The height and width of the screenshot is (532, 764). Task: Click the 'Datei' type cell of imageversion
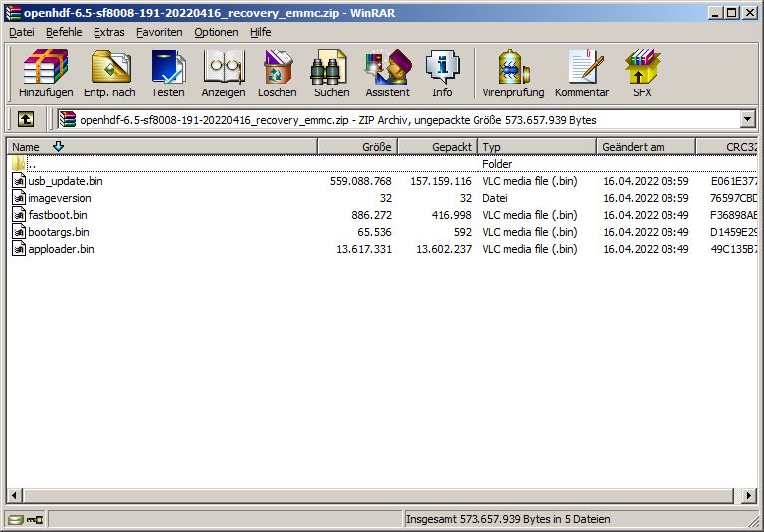click(495, 198)
